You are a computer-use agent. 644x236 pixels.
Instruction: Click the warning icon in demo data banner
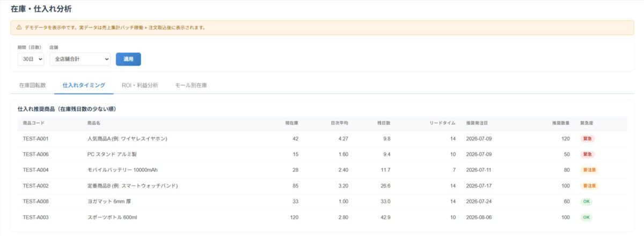point(19,27)
